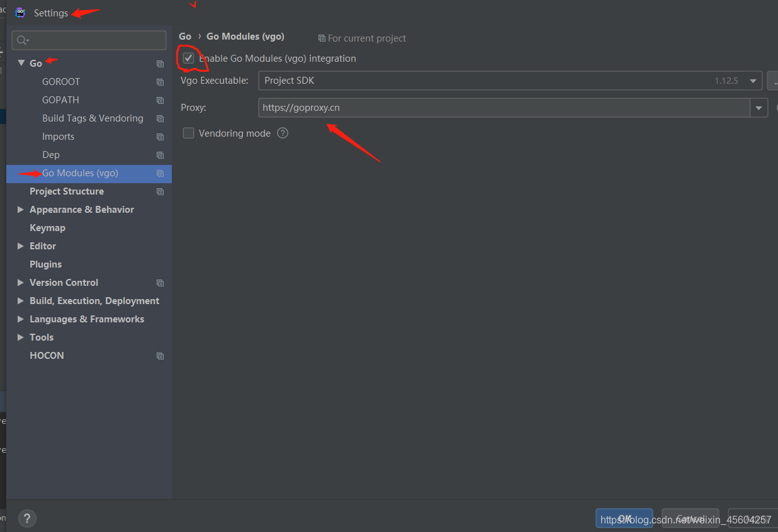This screenshot has height=532, width=778.
Task: Click project-level icon next to HOCON
Action: coord(160,356)
